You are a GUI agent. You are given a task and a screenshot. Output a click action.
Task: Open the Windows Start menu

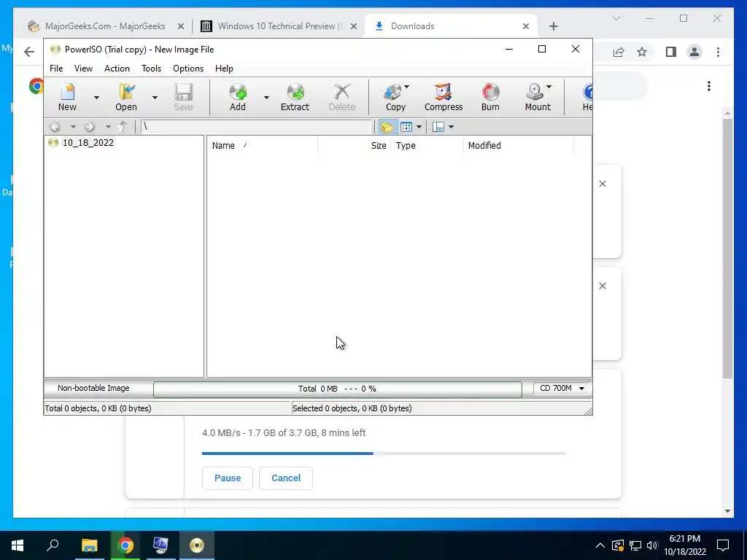point(18,545)
